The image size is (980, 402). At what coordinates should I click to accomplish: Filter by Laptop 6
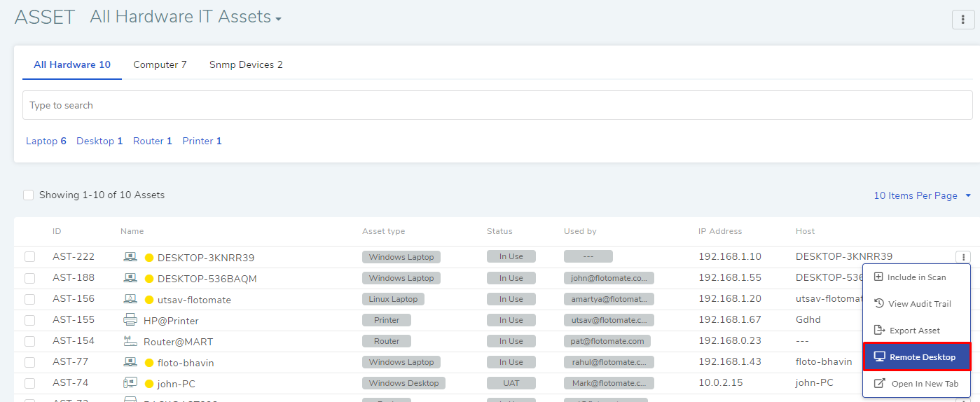coord(46,141)
